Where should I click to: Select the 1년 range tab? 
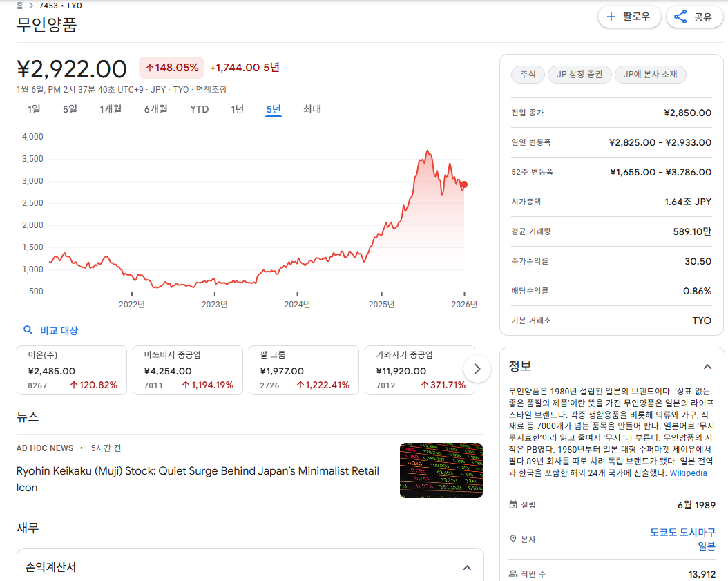click(237, 109)
